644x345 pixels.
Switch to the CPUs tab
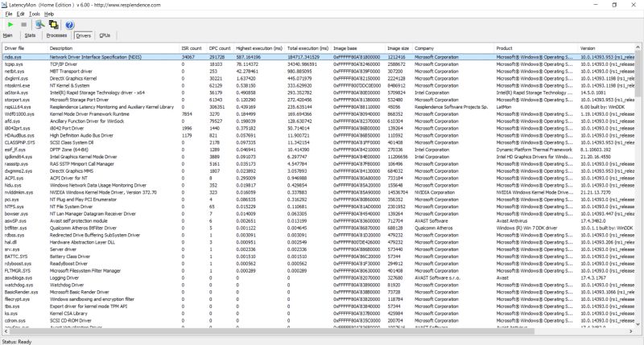105,35
